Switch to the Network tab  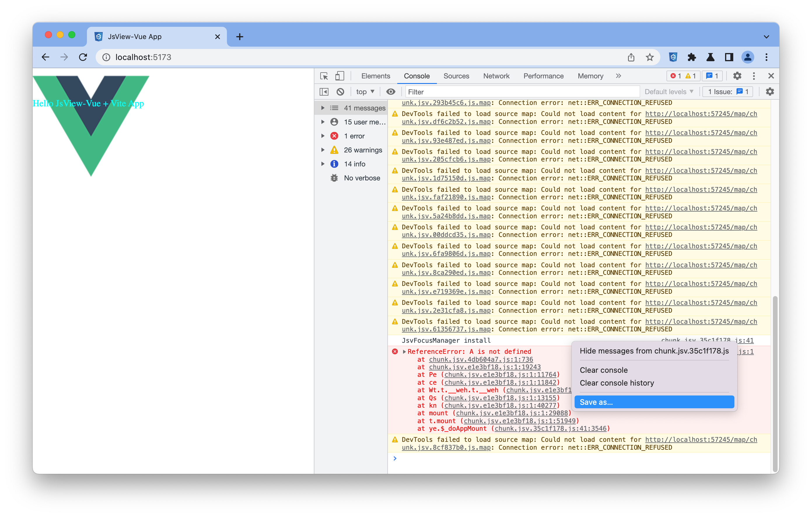click(x=496, y=76)
